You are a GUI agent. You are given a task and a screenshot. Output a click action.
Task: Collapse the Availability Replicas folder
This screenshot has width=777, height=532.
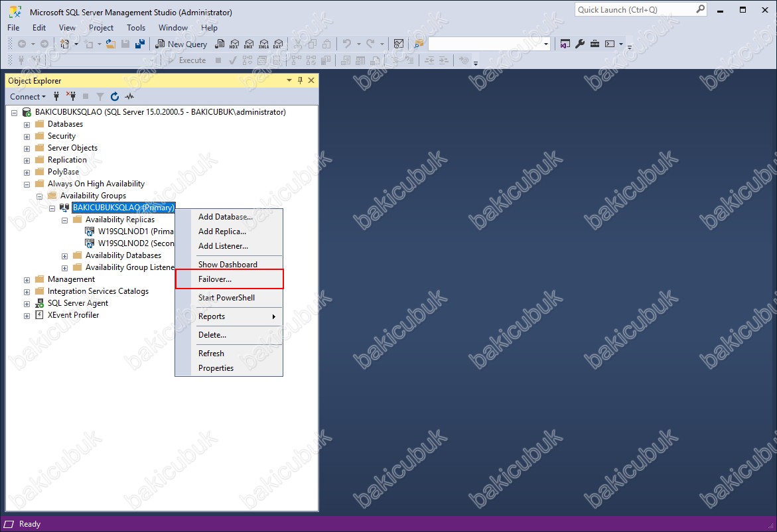pos(64,220)
